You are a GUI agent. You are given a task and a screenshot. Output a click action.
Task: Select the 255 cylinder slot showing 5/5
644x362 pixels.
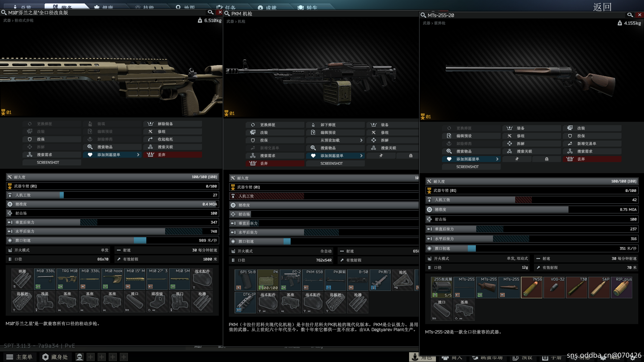point(442,287)
